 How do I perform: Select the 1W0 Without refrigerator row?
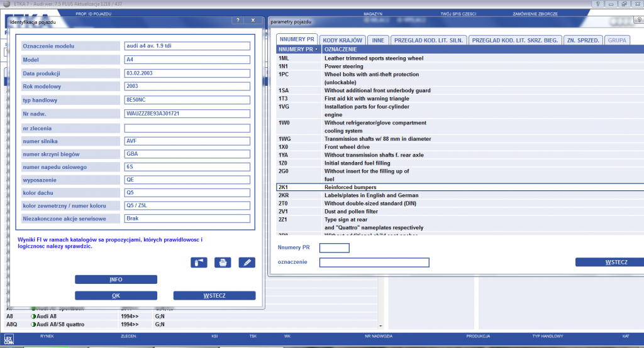click(x=460, y=127)
